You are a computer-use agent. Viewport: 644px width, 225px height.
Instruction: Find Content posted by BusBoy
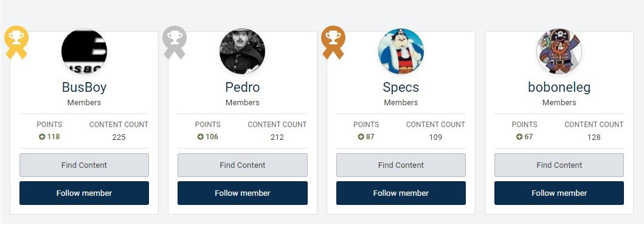(84, 165)
